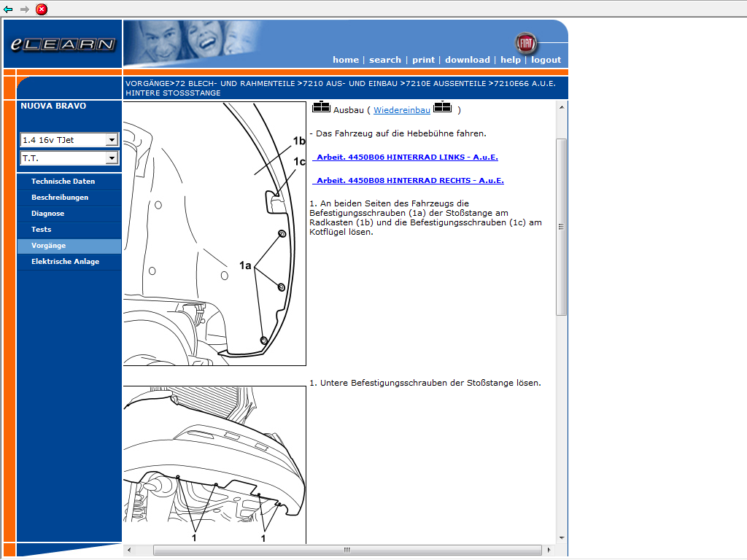The image size is (747, 560).
Task: Click the car icon after Wiedereinbau
Action: tap(443, 108)
